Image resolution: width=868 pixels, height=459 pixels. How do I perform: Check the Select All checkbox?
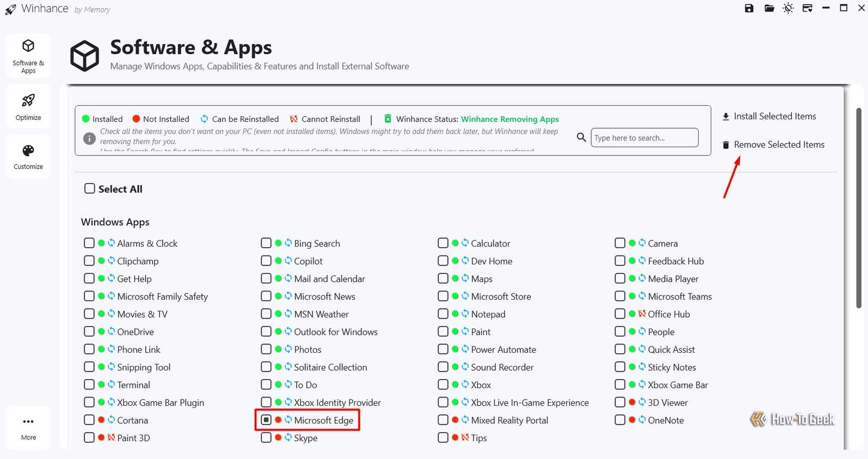coord(90,188)
